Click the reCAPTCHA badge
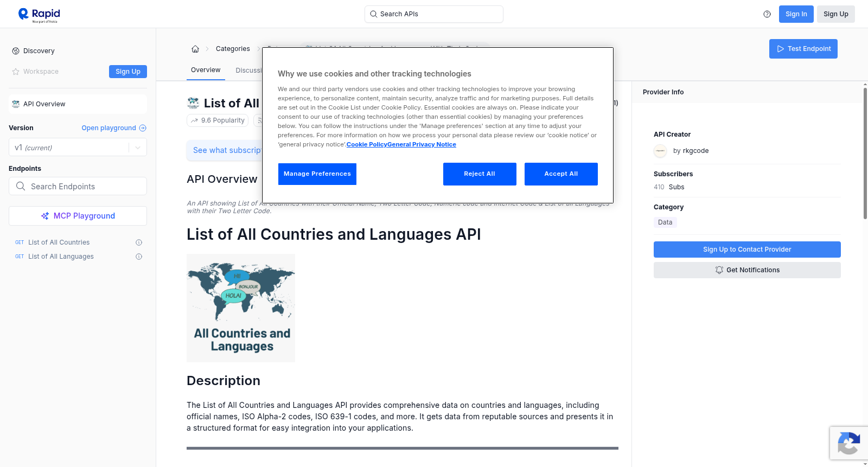Image resolution: width=868 pixels, height=467 pixels. pos(848,443)
